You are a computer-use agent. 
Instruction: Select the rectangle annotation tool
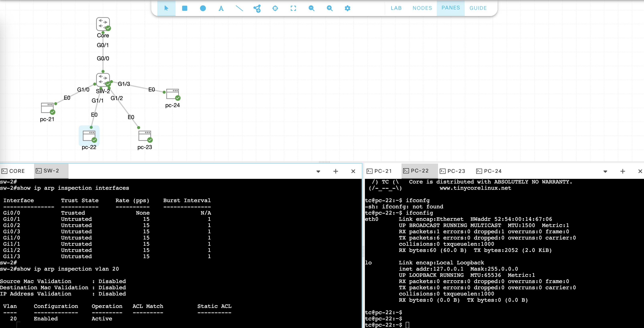coord(185,8)
